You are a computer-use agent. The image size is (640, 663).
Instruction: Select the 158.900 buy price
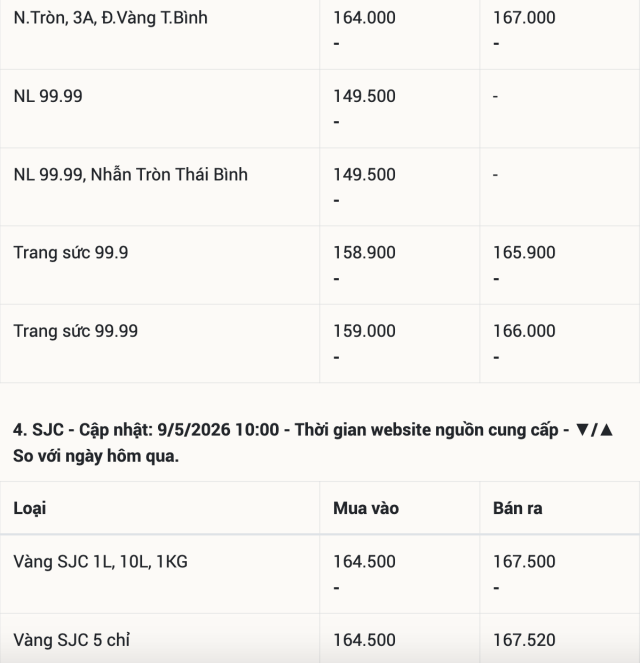point(364,253)
